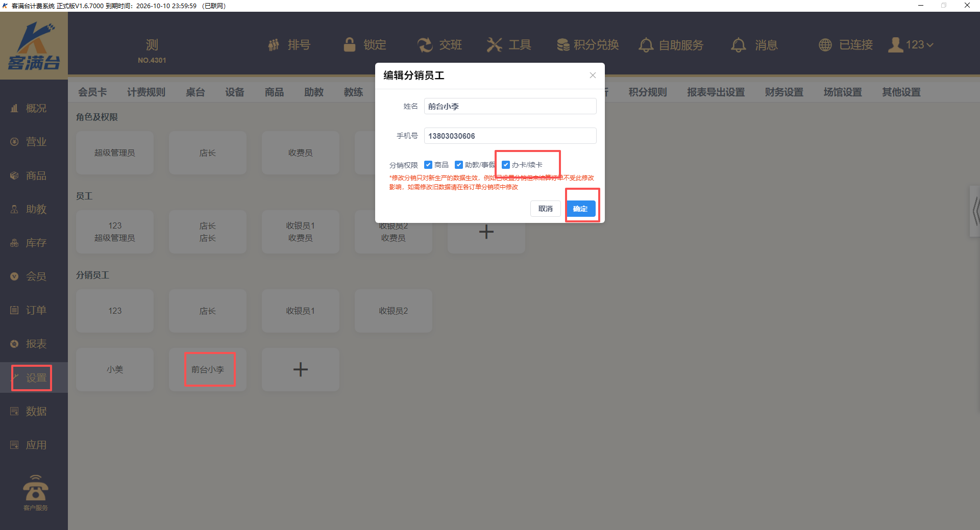Open the 财务设置 tab
The width and height of the screenshot is (980, 530).
(x=784, y=92)
